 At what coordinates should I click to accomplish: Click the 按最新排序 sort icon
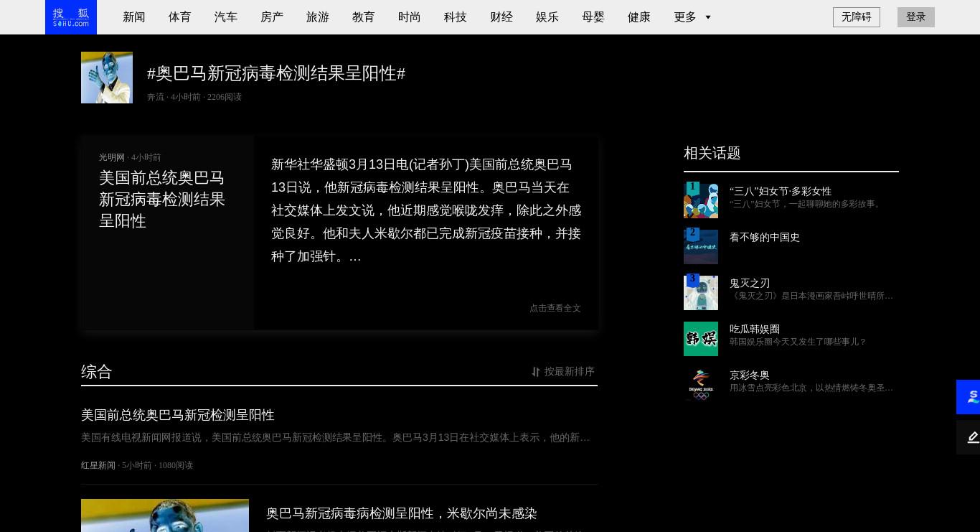click(x=536, y=372)
